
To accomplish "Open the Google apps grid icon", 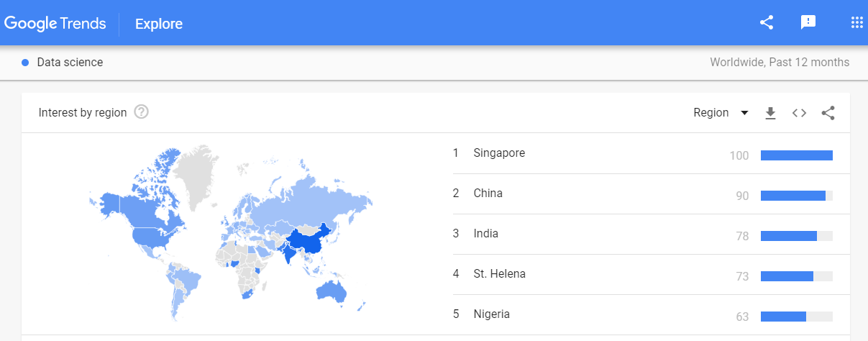I will (856, 22).
